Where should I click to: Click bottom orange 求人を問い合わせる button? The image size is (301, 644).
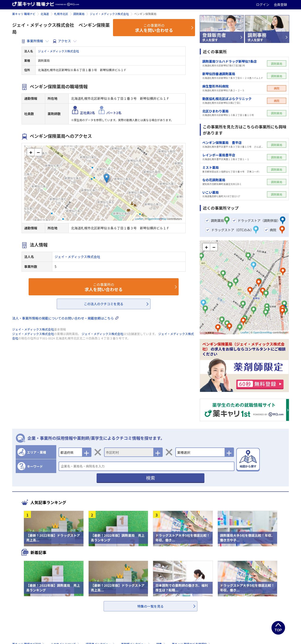pos(104,287)
